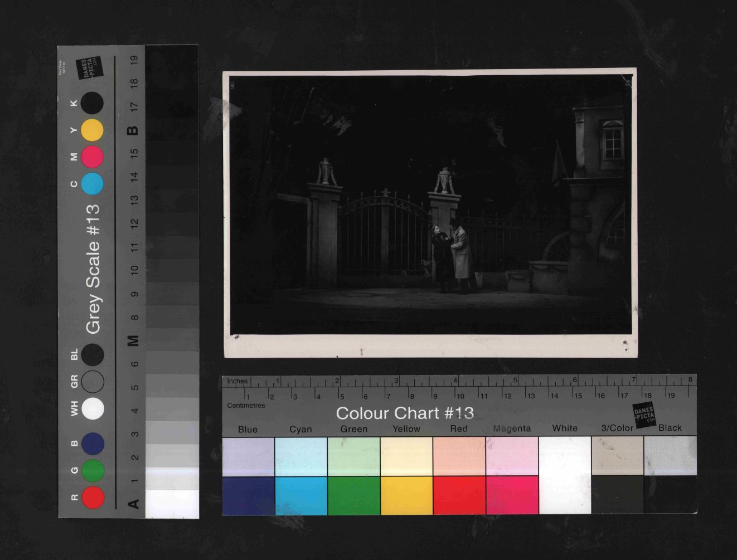Viewport: 737px width, 560px height.
Task: Click the cyan C circle on grey scale
Action: coord(92,183)
